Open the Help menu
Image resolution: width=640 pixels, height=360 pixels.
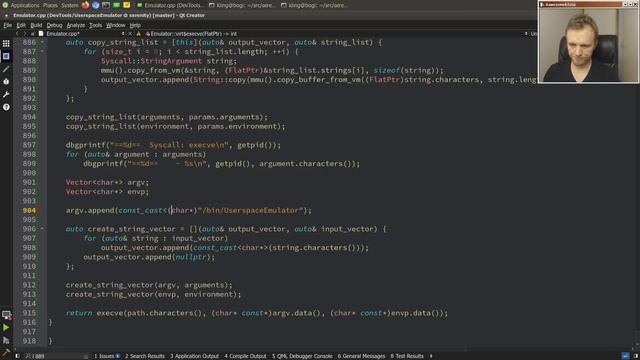click(x=135, y=25)
